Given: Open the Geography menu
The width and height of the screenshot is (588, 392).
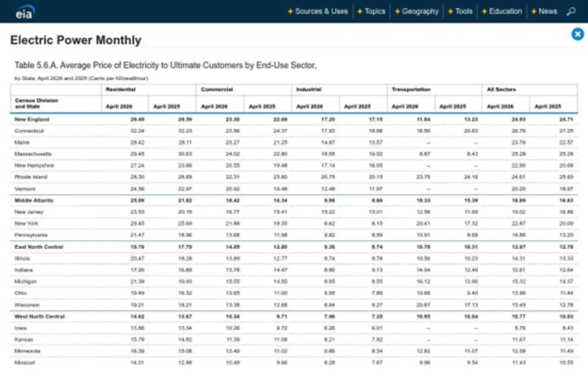Looking at the screenshot, I should coord(416,11).
